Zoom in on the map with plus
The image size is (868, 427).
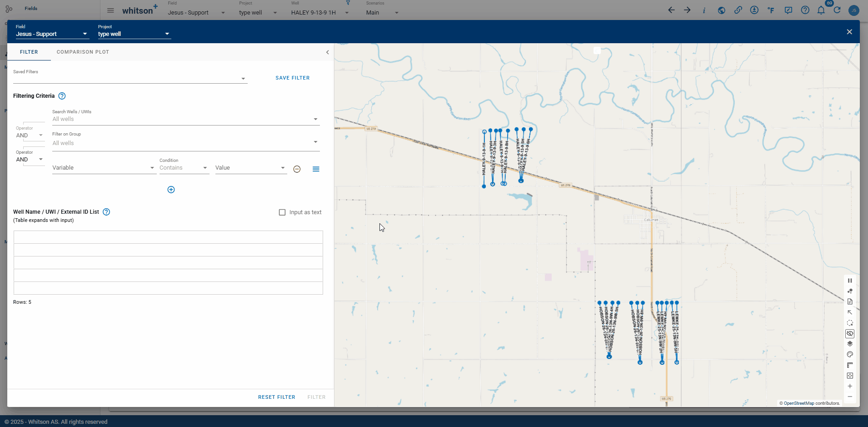click(850, 386)
